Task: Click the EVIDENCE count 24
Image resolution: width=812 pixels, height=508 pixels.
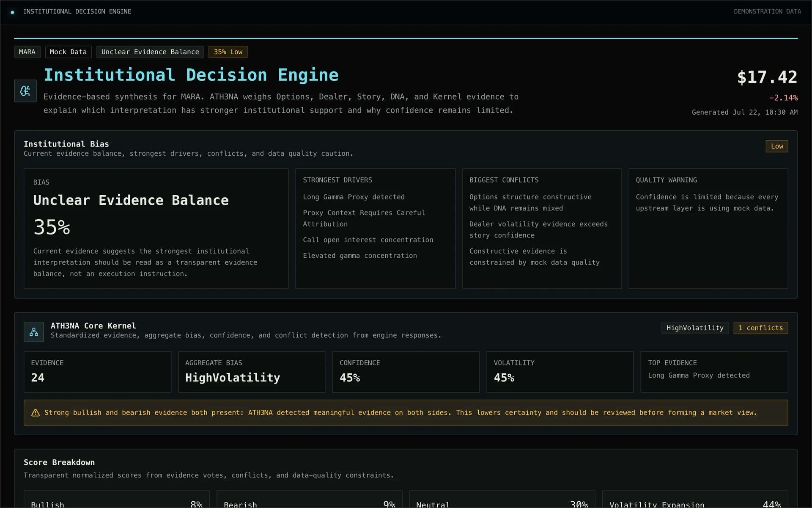Action: click(x=38, y=378)
